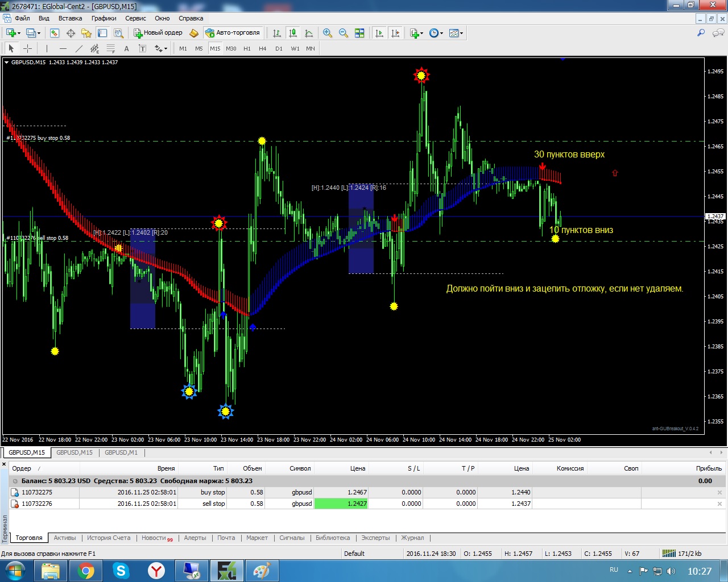728x582 pixels.
Task: Expand the profiles dropdown arrow
Action: click(x=39, y=33)
